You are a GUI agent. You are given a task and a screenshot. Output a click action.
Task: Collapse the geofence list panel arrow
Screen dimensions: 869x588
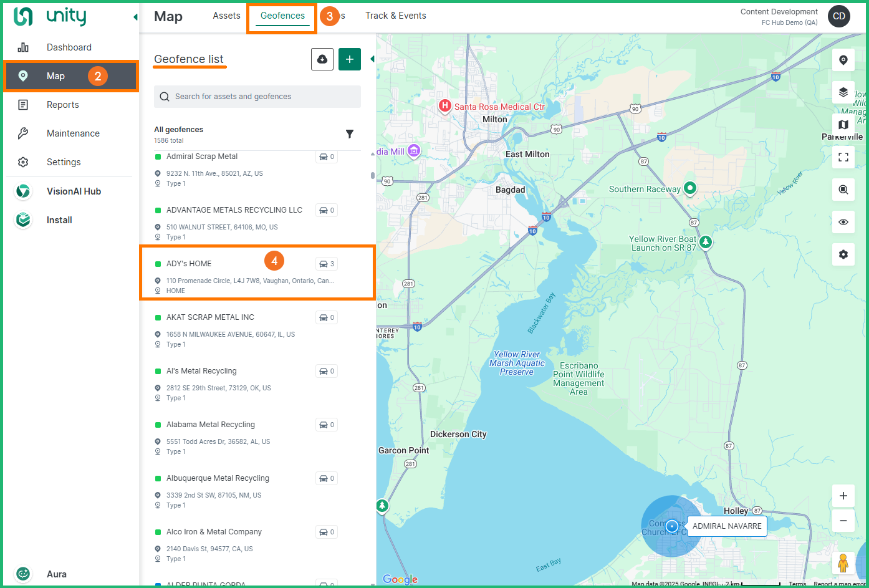pyautogui.click(x=372, y=59)
